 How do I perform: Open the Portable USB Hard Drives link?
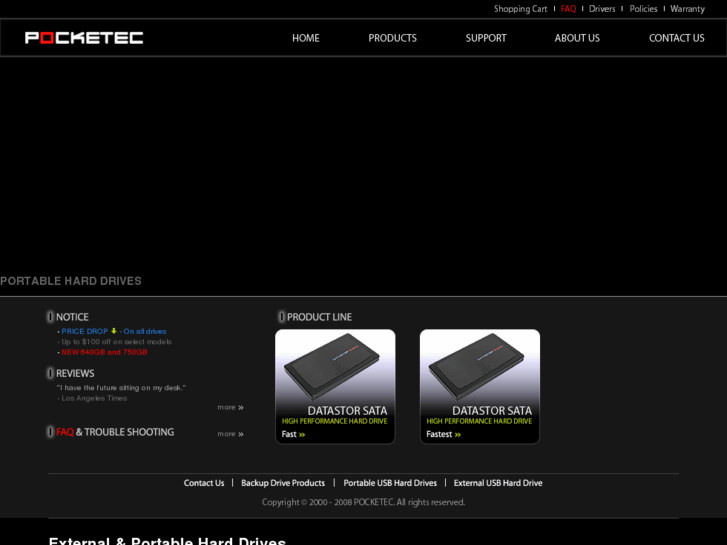[x=390, y=483]
